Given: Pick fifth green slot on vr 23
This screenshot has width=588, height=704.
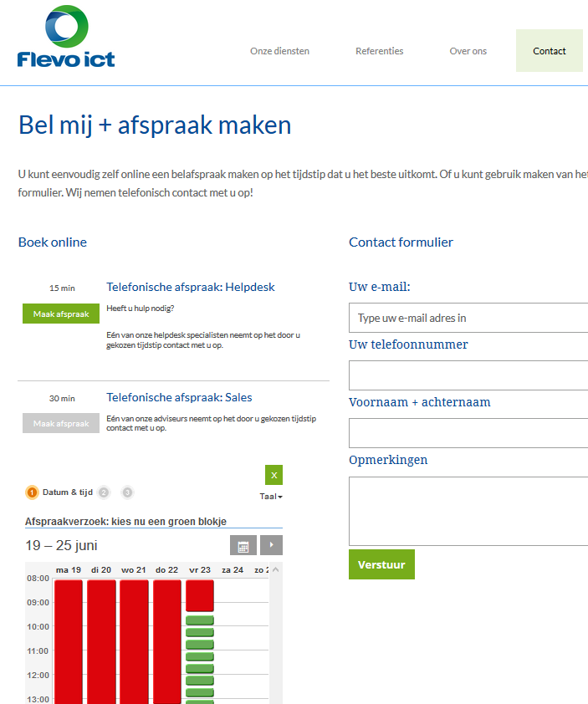Looking at the screenshot, I should point(200,669).
